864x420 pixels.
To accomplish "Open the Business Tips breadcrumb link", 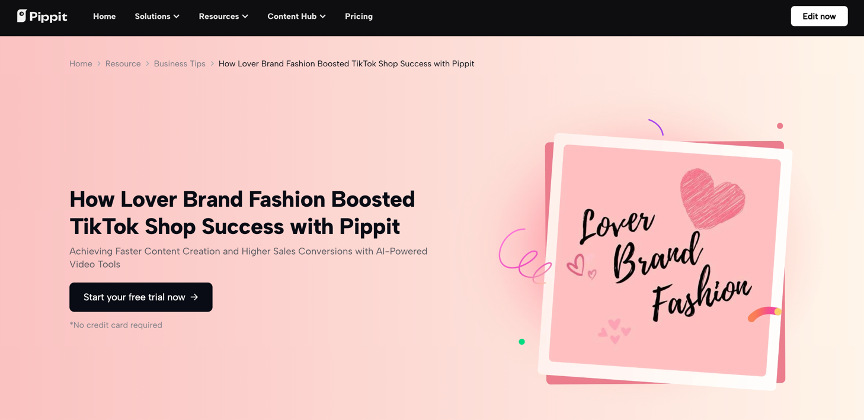I will (179, 64).
